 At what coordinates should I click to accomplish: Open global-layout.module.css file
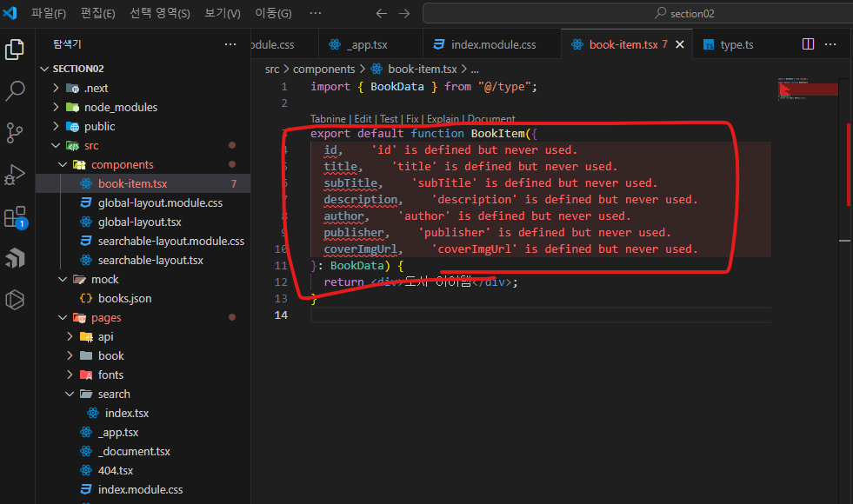(143, 202)
